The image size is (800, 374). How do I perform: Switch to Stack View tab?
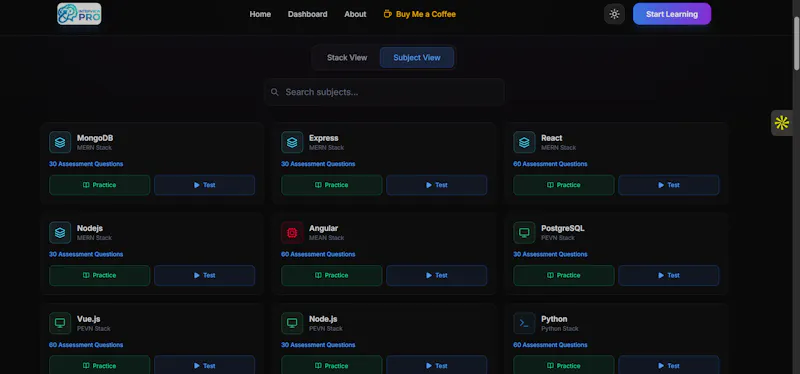click(x=347, y=58)
